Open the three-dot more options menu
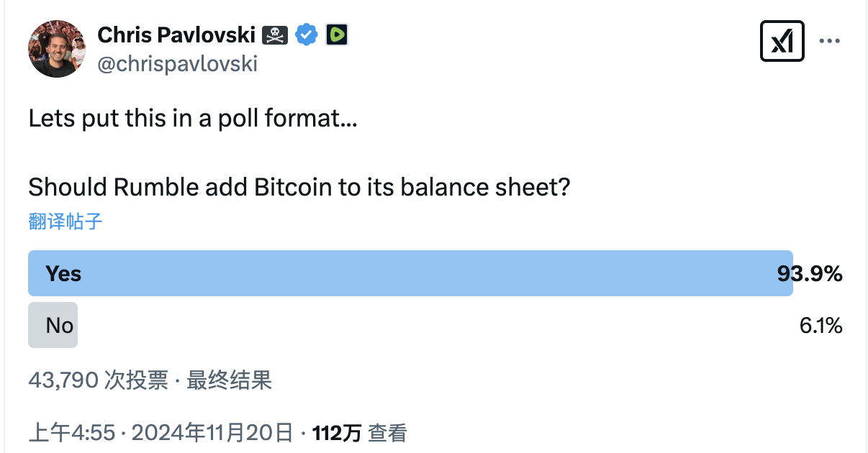 tap(830, 42)
